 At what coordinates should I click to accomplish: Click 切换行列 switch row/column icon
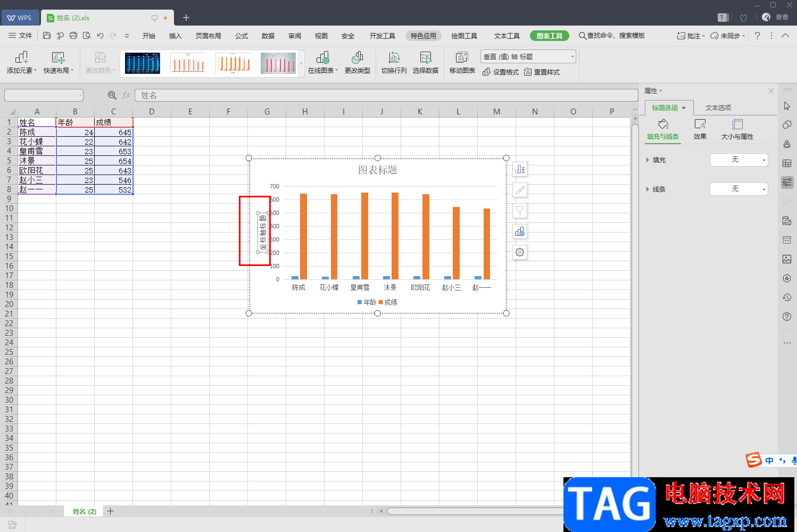click(394, 63)
